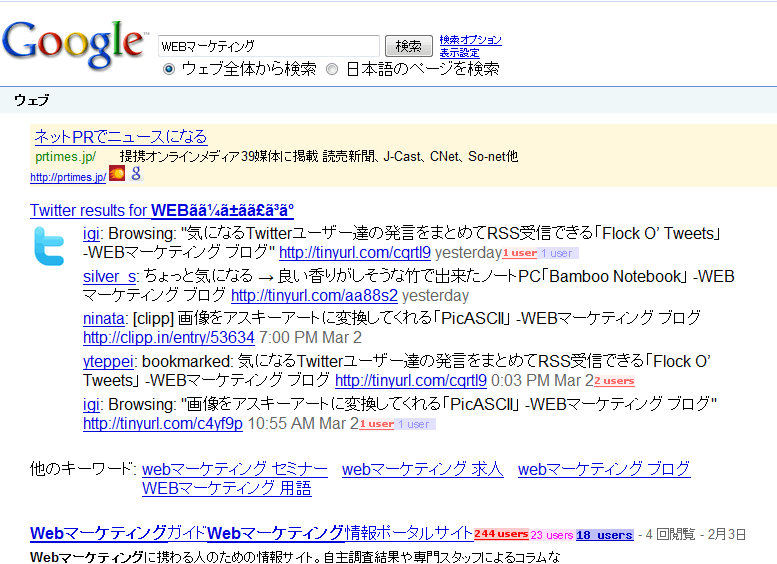Open the 検索オプション link
777x564 pixels.
(470, 40)
